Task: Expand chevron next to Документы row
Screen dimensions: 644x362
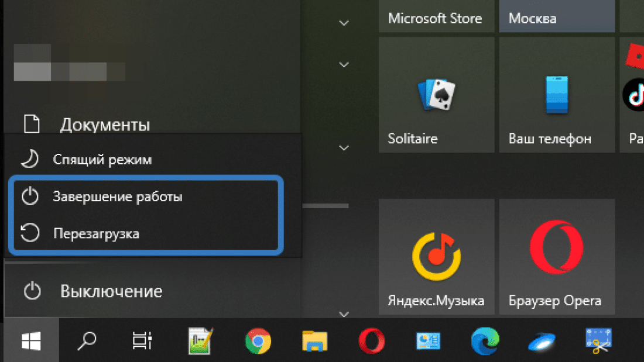Action: tap(344, 147)
